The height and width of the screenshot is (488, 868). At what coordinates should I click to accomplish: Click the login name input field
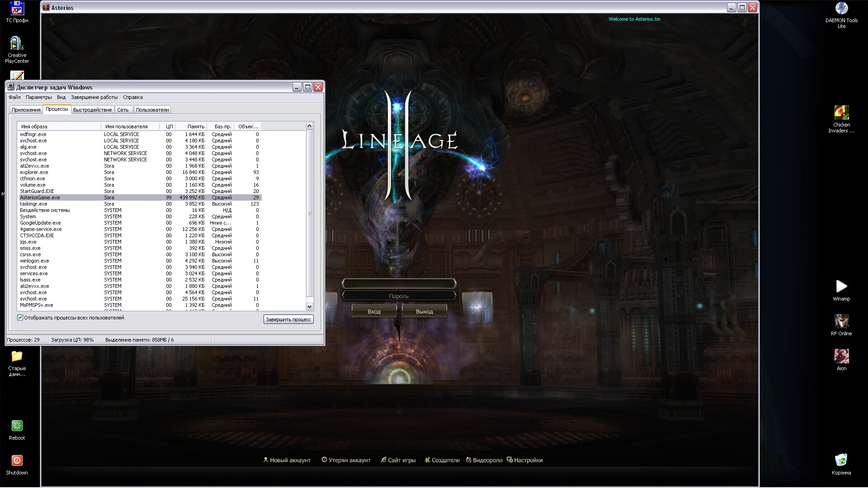(399, 283)
